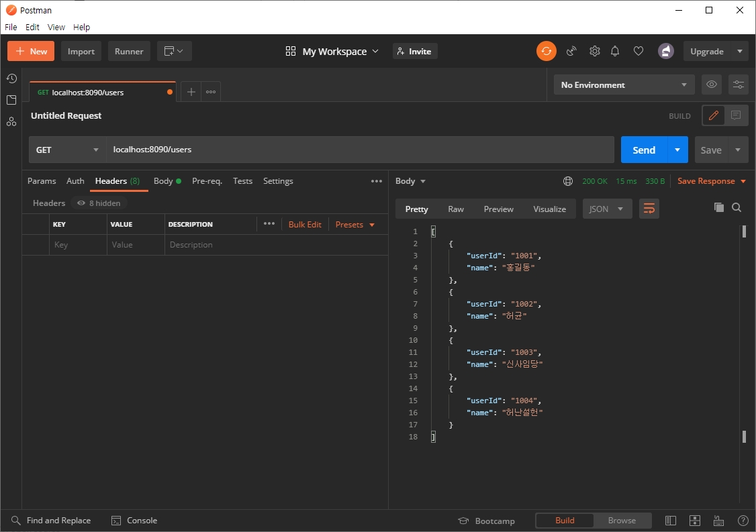
Task: Switch to the request Settings tab
Action: [x=278, y=181]
